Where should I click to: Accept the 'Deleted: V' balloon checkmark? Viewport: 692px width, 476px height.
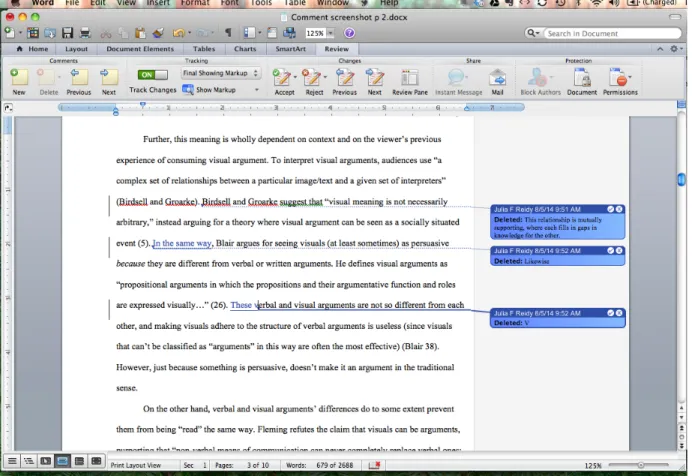coord(610,312)
